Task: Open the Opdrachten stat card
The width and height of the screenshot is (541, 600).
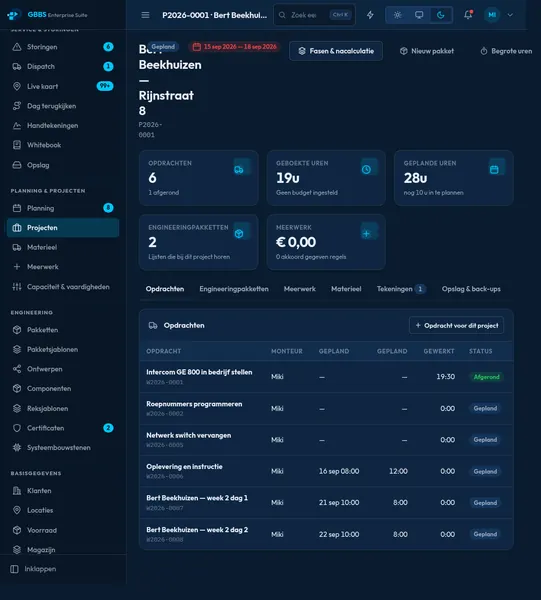Action: [x=199, y=178]
